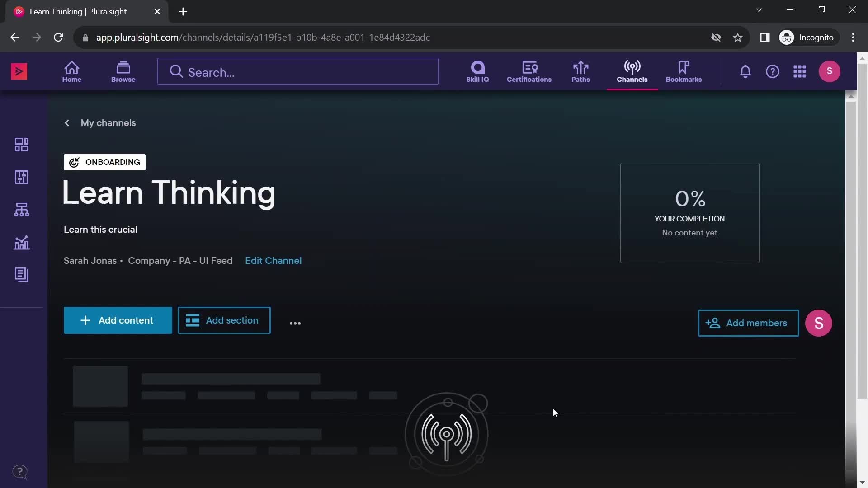Screen dimensions: 868x488
Task: Click Add content button
Action: (118, 320)
